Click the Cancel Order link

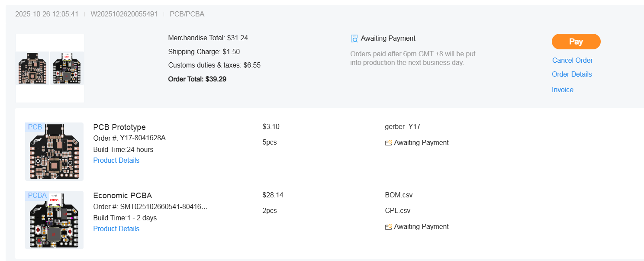click(572, 60)
